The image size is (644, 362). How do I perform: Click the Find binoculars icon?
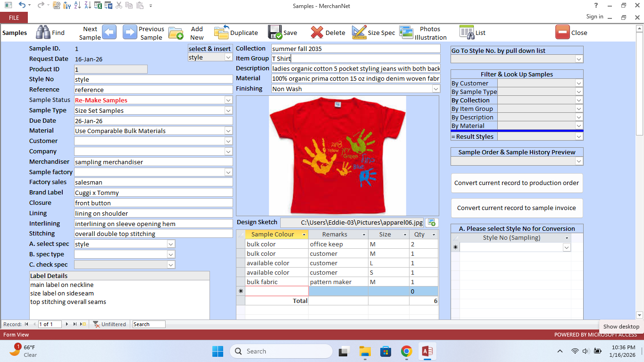[43, 33]
